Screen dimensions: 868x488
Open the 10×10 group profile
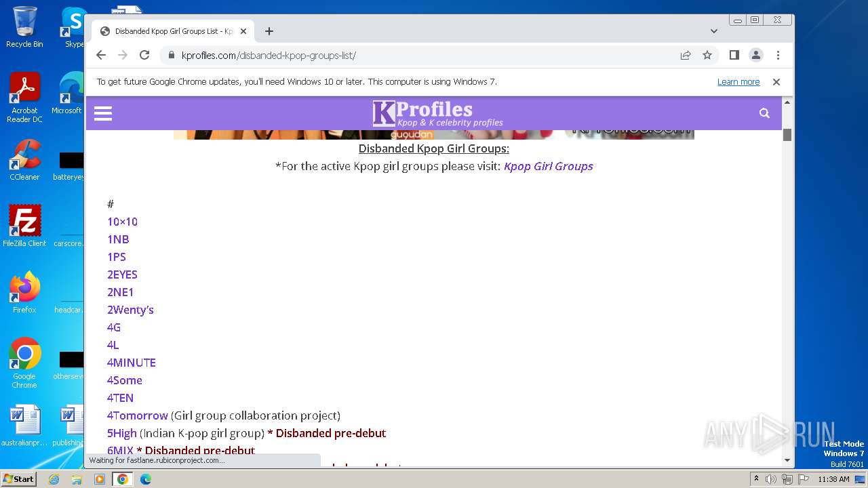click(122, 222)
